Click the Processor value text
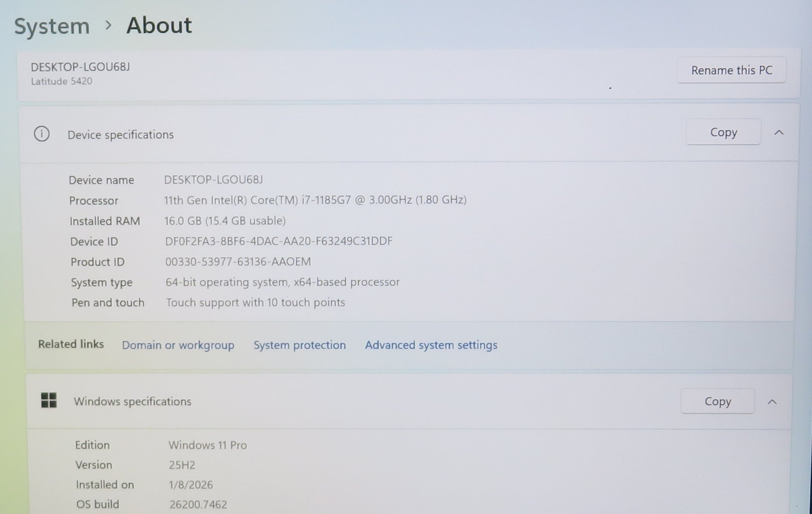The width and height of the screenshot is (812, 514). tap(315, 200)
